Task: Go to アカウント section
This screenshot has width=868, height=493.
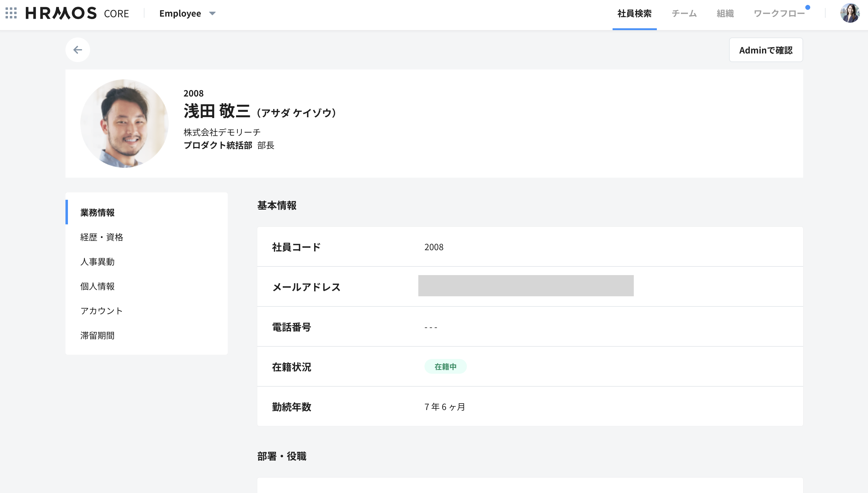Action: tap(101, 311)
